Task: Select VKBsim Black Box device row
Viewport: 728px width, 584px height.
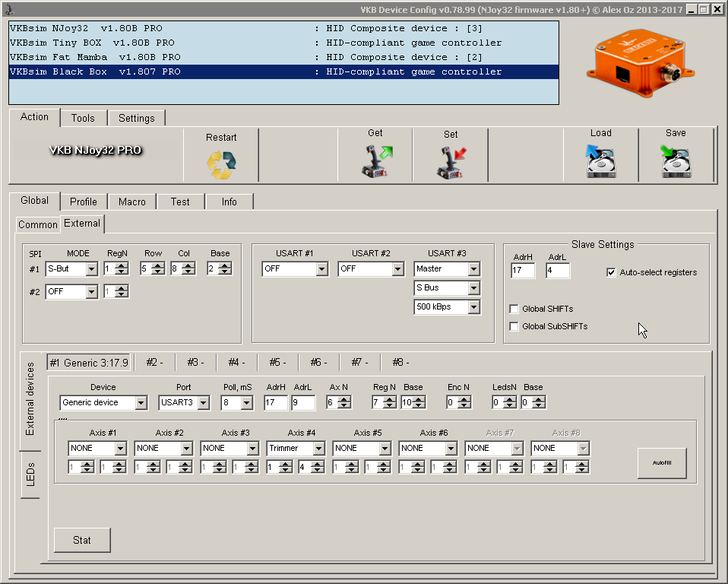Action: click(x=283, y=71)
